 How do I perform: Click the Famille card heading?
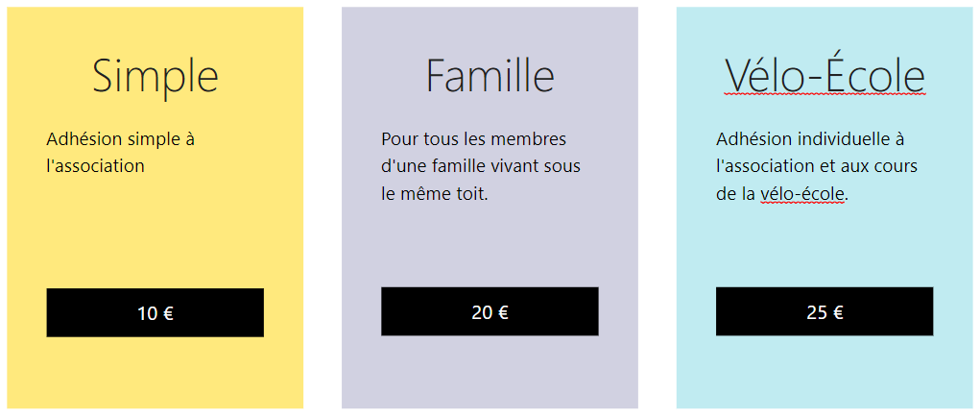(x=490, y=74)
